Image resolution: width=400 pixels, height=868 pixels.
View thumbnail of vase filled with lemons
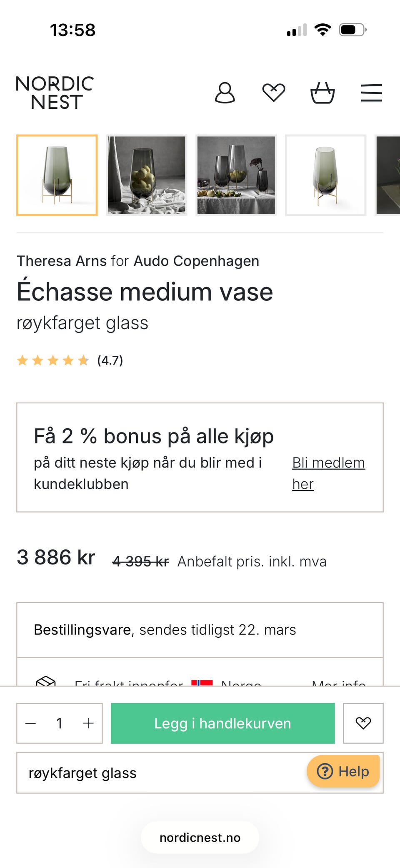click(x=147, y=175)
